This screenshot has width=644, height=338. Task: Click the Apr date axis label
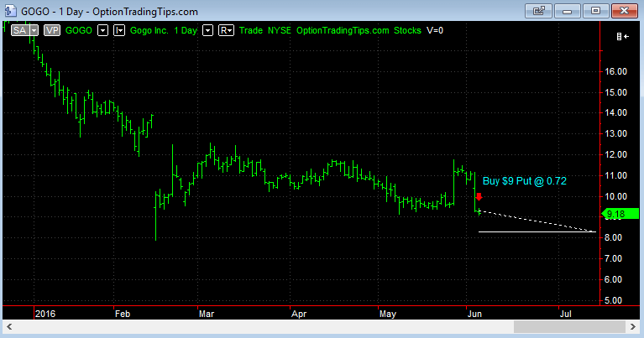tap(299, 314)
